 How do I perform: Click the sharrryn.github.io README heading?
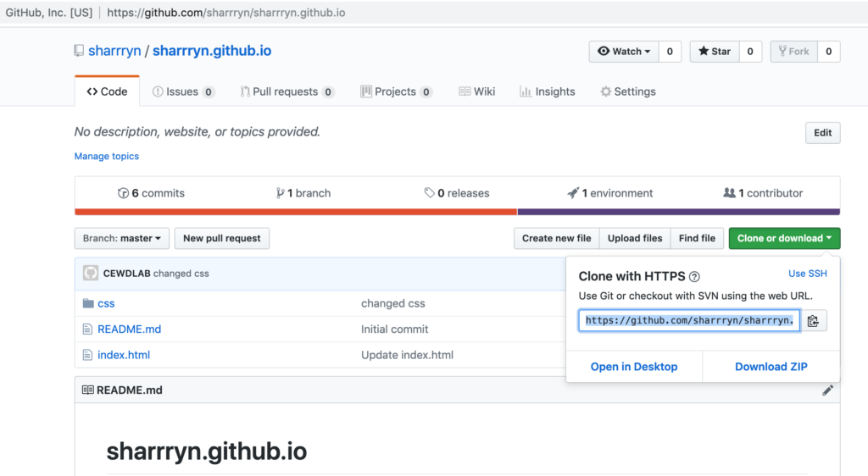coord(207,451)
